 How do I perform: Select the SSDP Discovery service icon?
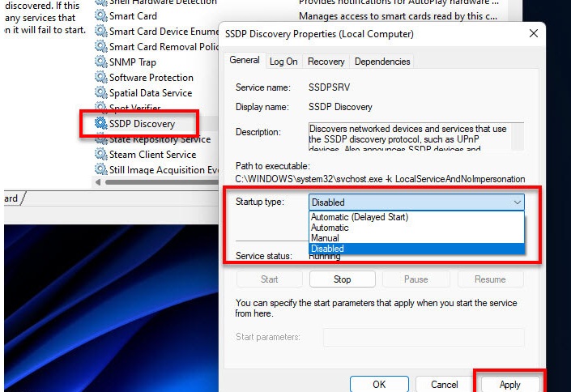coord(101,124)
